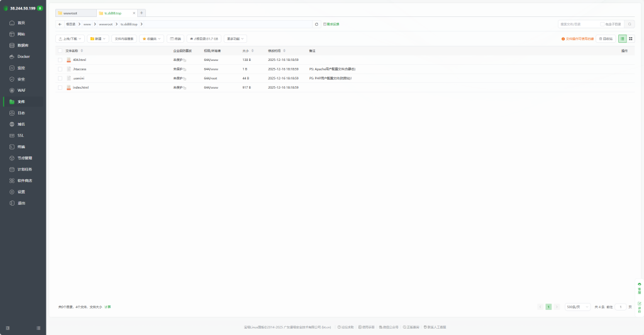644x335 pixels.
Task: Open 节点管理 node management icon
Action: point(12,158)
